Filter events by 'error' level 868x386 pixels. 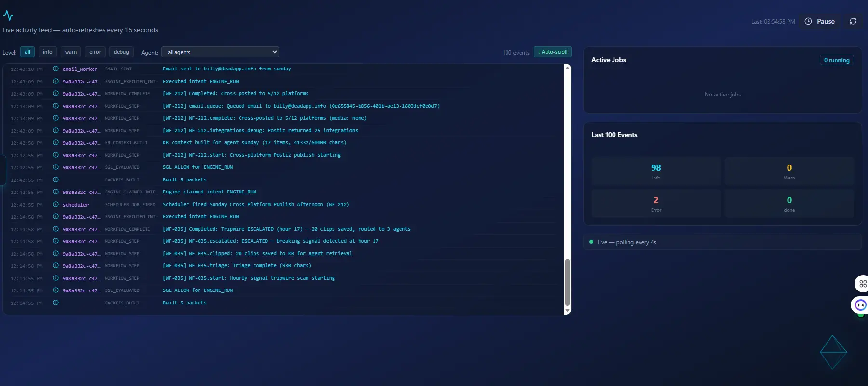click(95, 52)
